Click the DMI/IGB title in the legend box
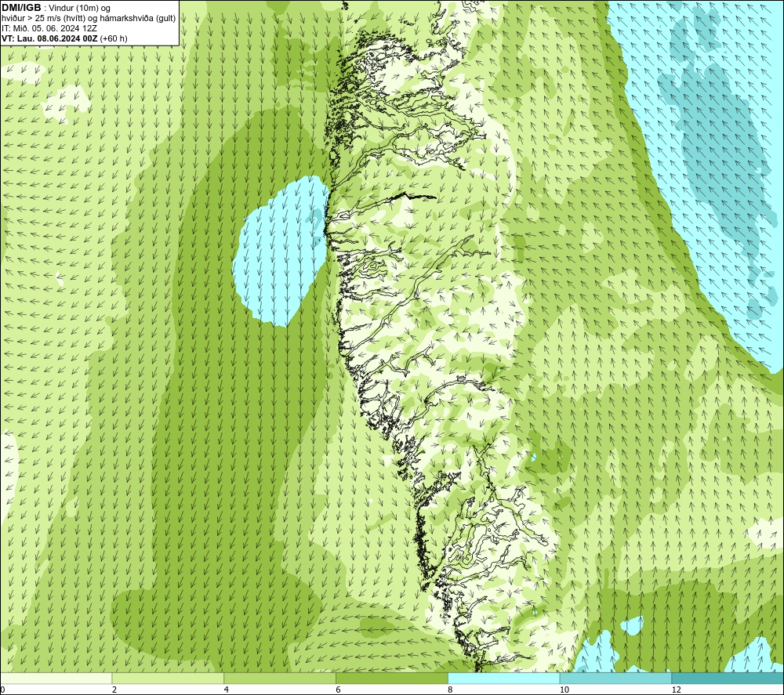 [x=21, y=8]
